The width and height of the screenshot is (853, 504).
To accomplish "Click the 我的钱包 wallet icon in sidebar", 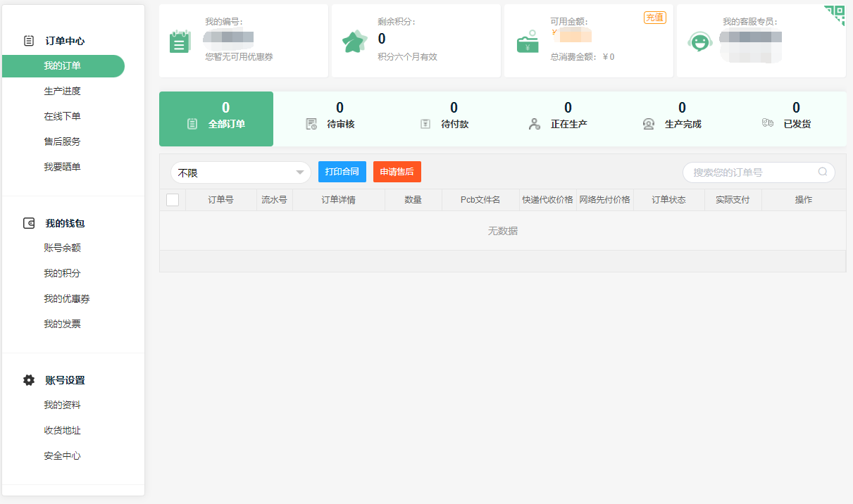I will 29,223.
